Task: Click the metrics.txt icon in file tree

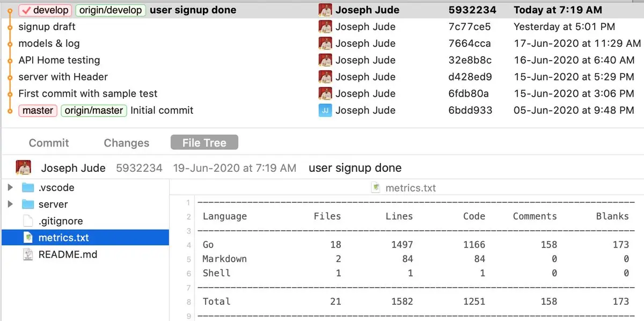Action: (28, 238)
